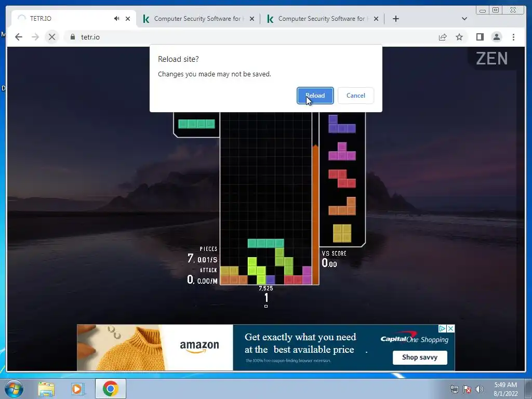Click the orange progress bar beside board
The width and height of the screenshot is (532, 399).
click(315, 215)
